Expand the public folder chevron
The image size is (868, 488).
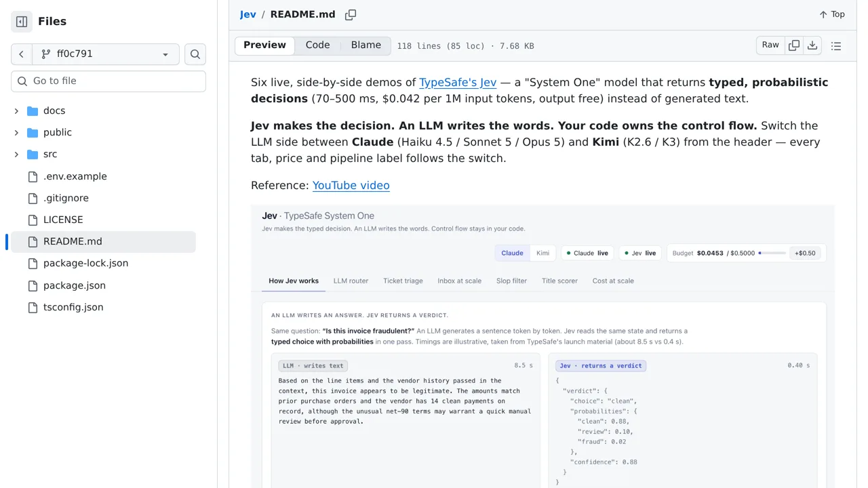[16, 132]
